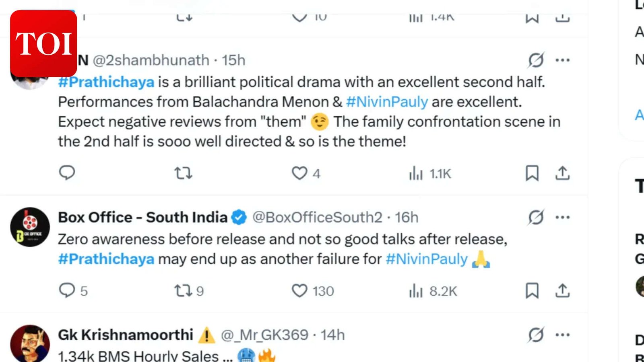Open the #NivinPauly hashtag in failure tweet

[427, 259]
